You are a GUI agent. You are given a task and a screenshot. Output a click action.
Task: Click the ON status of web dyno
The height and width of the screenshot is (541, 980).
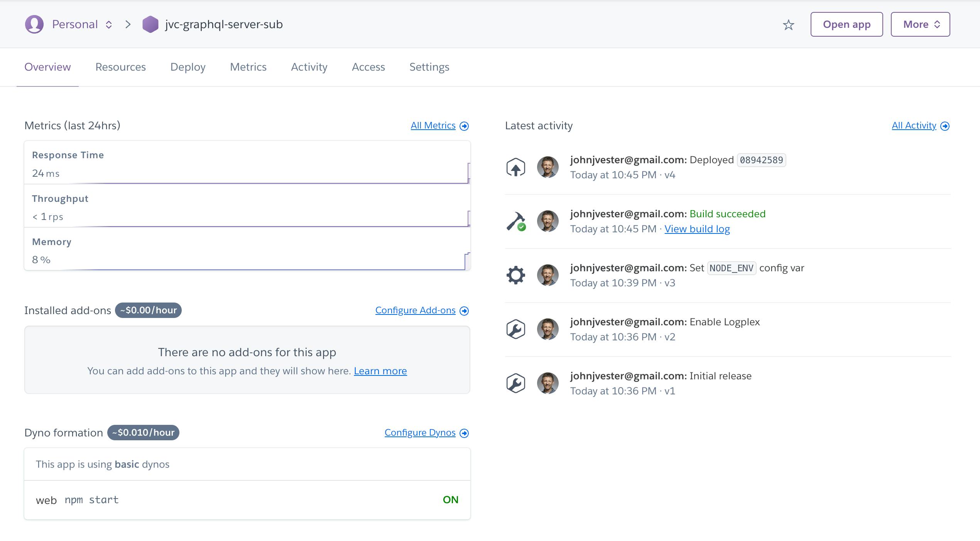tap(450, 500)
